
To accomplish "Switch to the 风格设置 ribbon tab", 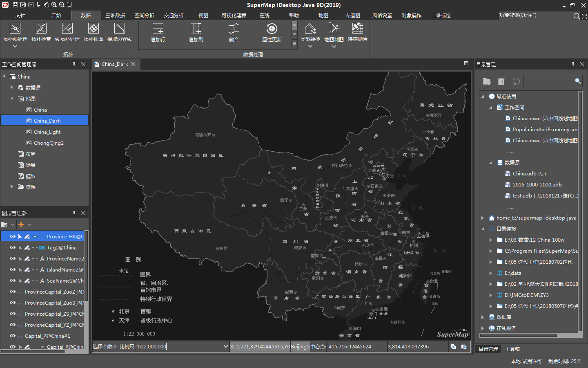I will click(x=382, y=16).
